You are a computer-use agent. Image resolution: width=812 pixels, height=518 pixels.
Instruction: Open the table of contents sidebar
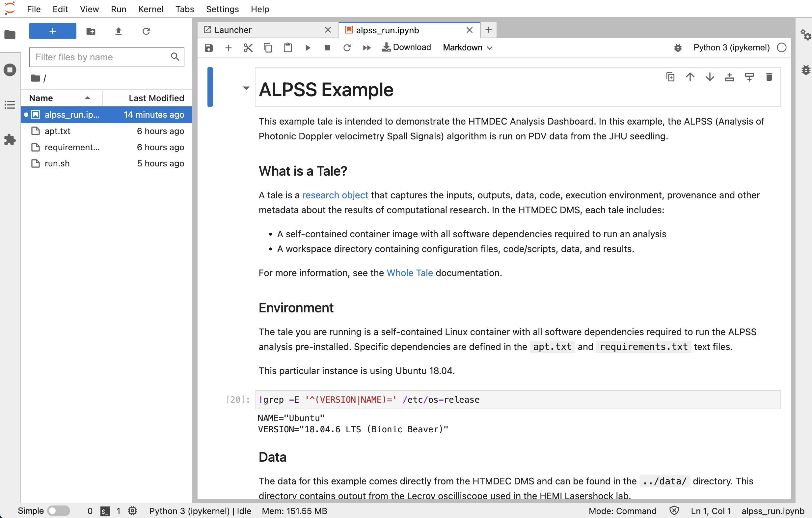click(x=10, y=104)
